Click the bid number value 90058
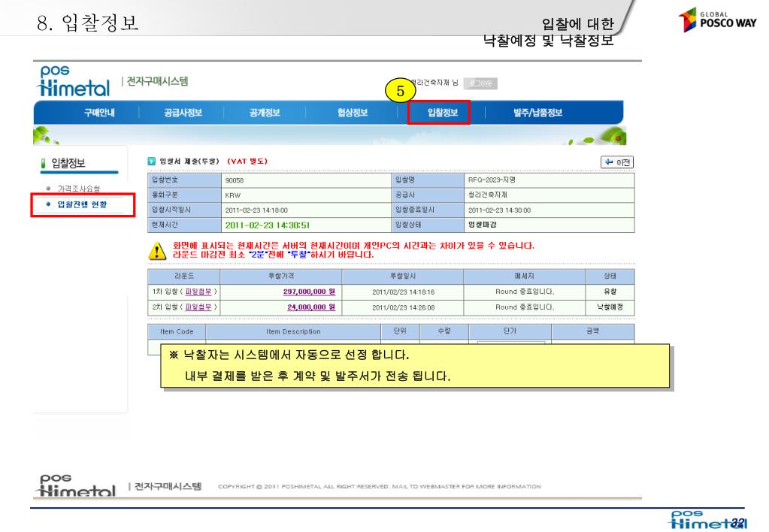 (x=235, y=180)
